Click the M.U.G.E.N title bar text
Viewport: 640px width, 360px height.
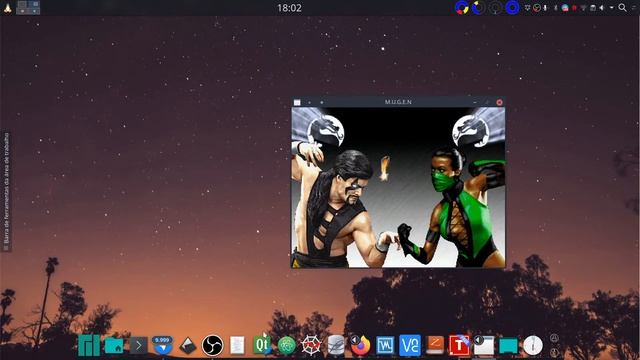[x=398, y=102]
